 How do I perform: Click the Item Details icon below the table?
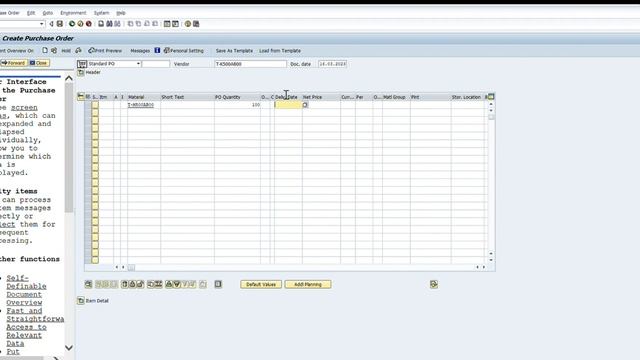pos(89,284)
